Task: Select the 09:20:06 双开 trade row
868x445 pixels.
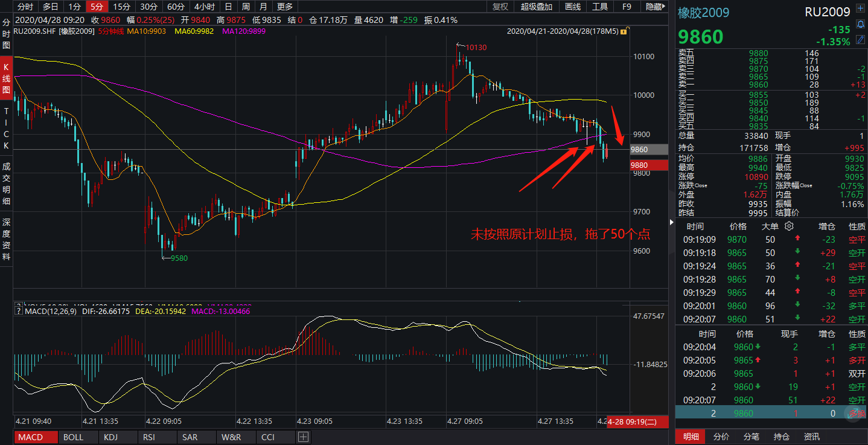Action: (771, 373)
